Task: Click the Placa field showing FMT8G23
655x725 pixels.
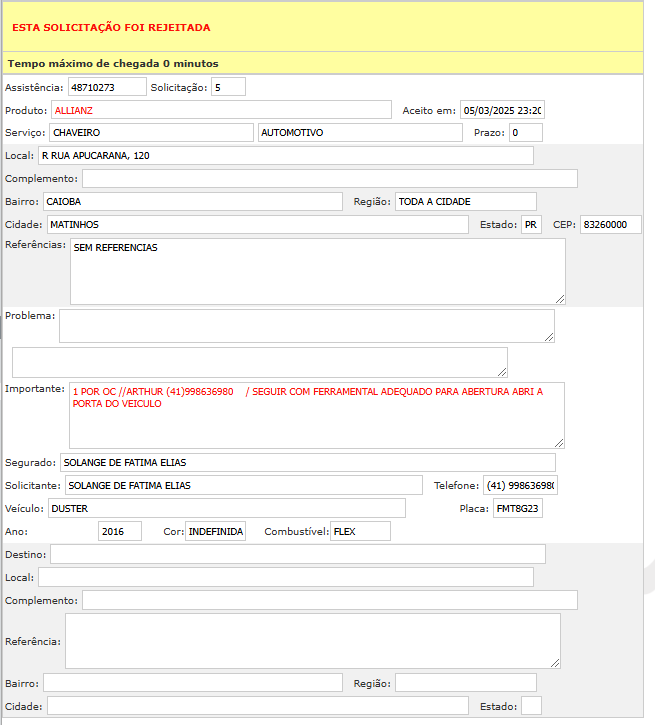Action: [517, 509]
